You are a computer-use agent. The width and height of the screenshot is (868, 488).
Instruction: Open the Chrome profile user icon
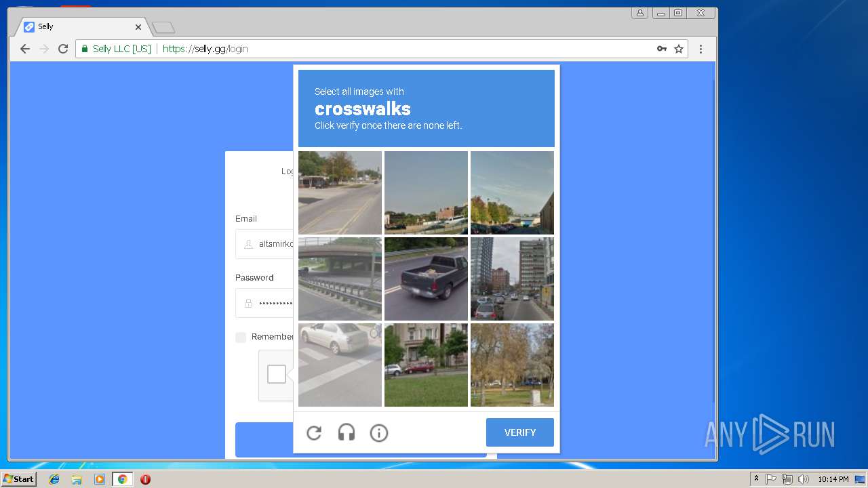coord(639,13)
